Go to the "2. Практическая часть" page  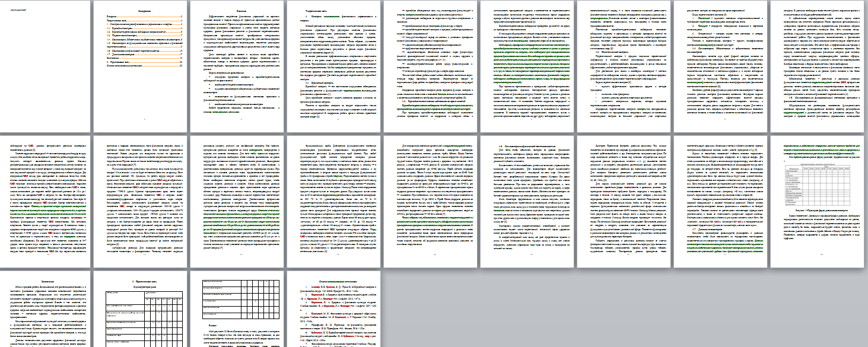(141, 309)
